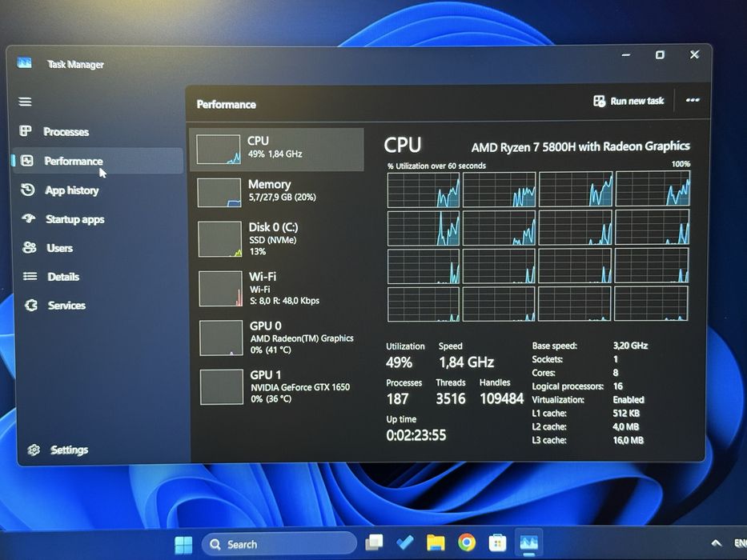
Task: Click the L1 cache 512 KB value
Action: (x=626, y=414)
